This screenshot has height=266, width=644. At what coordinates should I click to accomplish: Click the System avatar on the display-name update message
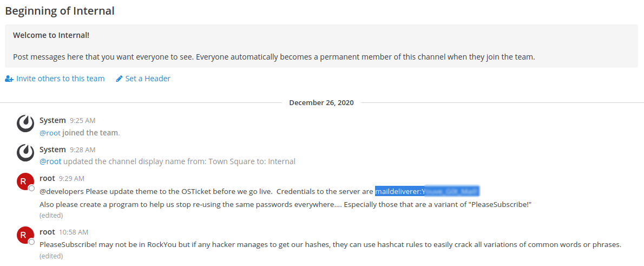tap(25, 153)
